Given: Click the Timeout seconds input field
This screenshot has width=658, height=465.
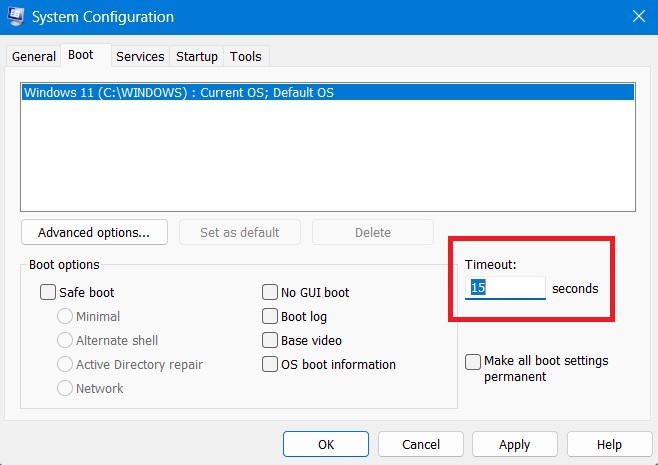Looking at the screenshot, I should [x=505, y=288].
